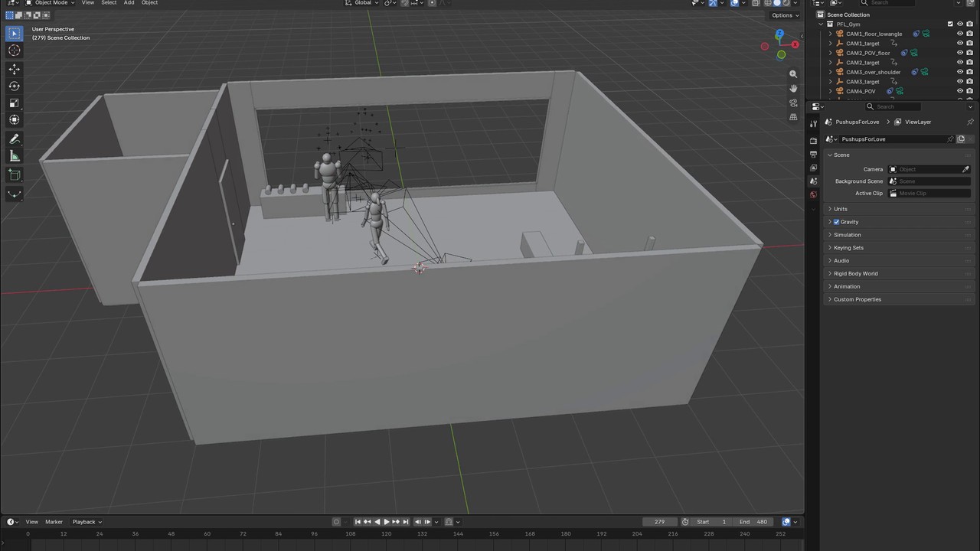The image size is (980, 551).
Task: Open the Render properties tab
Action: 813,141
